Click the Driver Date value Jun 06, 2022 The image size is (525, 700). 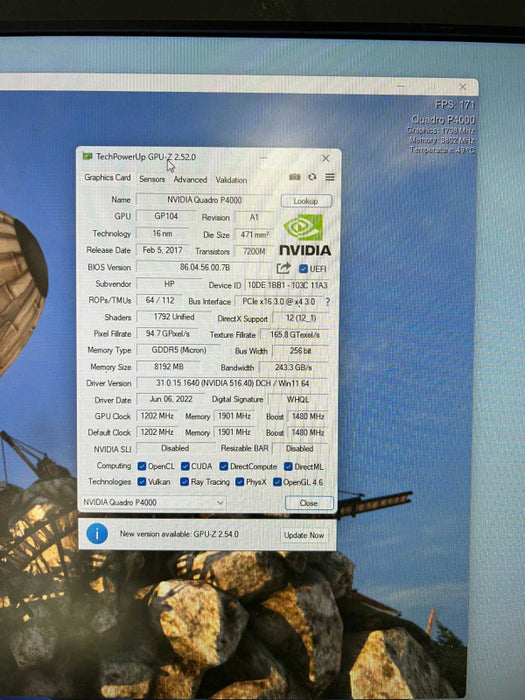(x=171, y=399)
